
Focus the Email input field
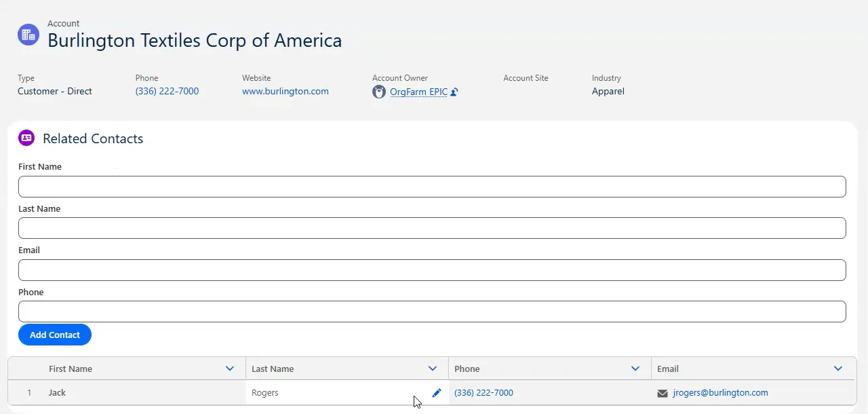[x=432, y=270]
